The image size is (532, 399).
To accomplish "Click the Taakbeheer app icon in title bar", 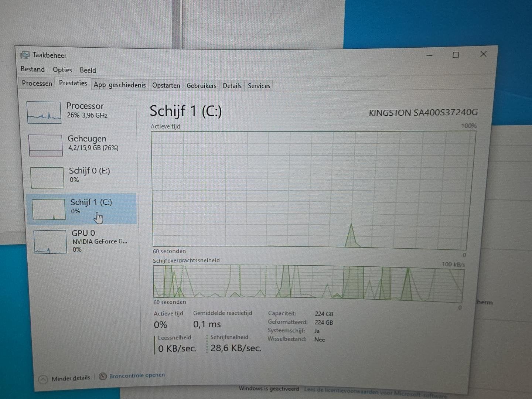I will click(x=25, y=55).
